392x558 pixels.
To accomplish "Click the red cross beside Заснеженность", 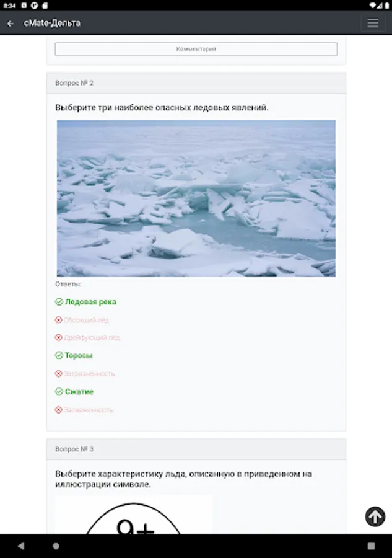I will click(x=59, y=410).
